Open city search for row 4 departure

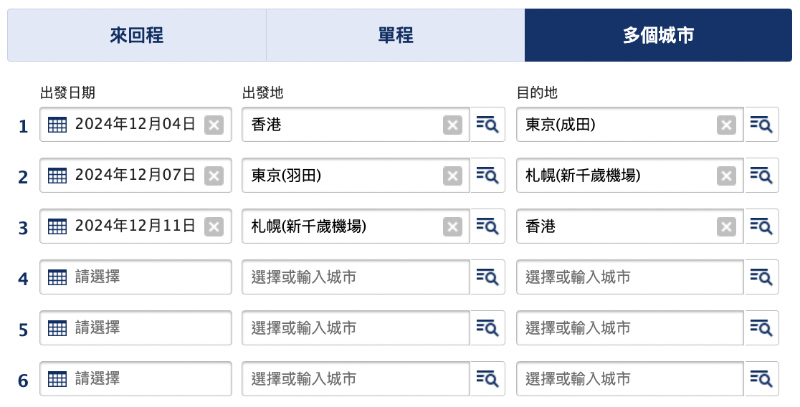coord(487,277)
